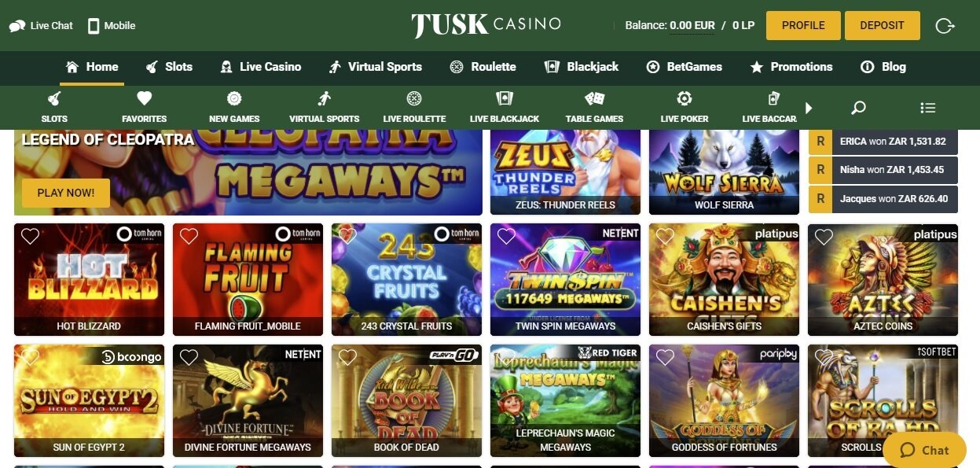Open the Table Games dice icon
Viewport: 980px width, 468px height.
(x=594, y=98)
